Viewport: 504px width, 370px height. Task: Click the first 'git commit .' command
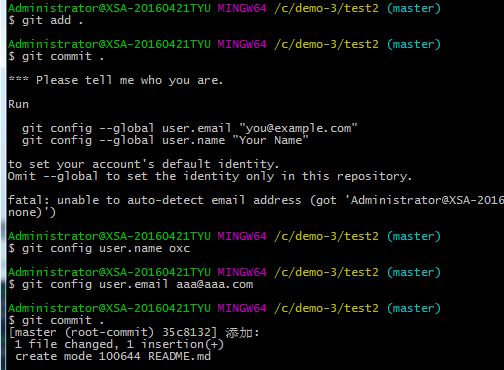(x=56, y=57)
